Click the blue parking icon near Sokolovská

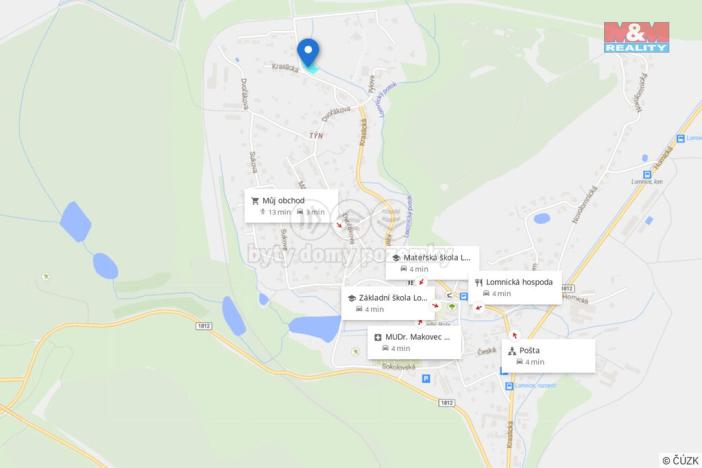pos(426,379)
